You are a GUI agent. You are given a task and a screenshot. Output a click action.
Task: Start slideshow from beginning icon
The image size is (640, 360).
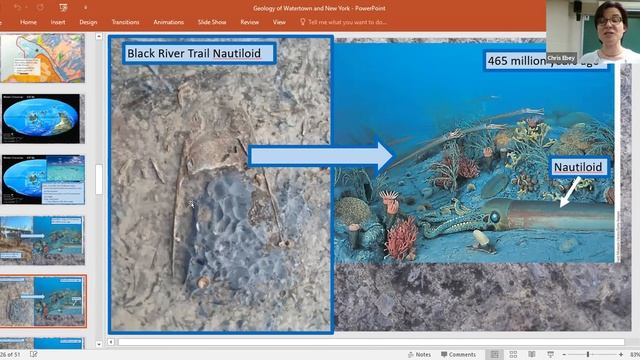pos(63,7)
